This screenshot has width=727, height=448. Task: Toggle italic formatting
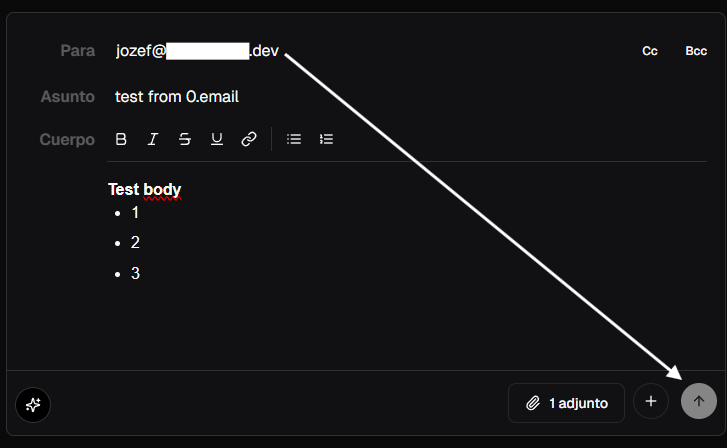[153, 139]
